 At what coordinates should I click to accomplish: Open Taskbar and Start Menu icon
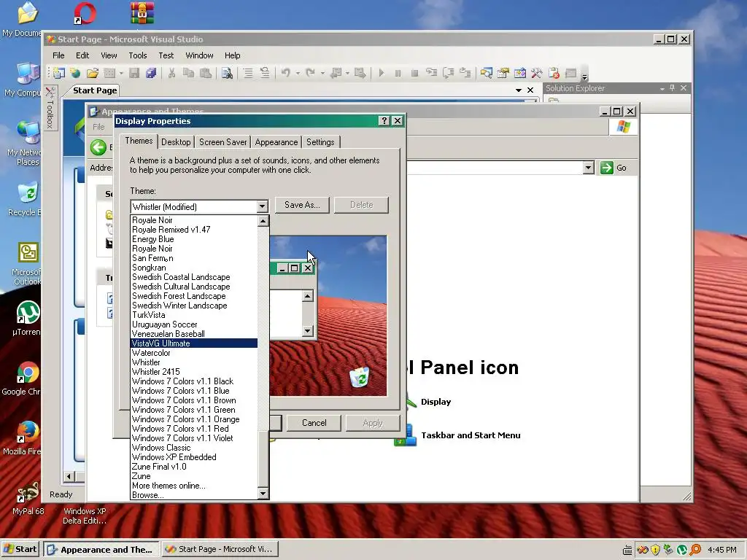pyautogui.click(x=457, y=435)
